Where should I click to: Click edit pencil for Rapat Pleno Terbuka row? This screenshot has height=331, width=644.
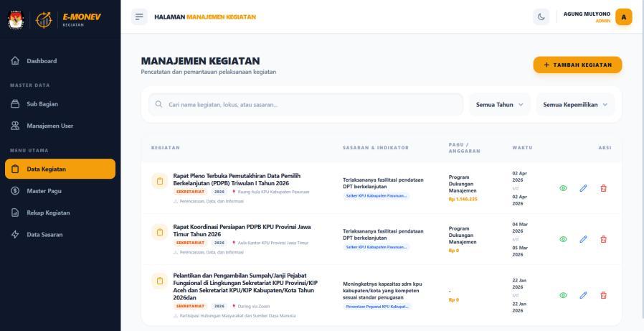point(583,188)
